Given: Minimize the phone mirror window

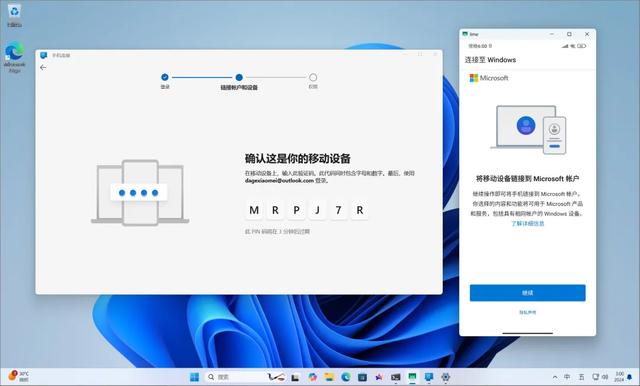Looking at the screenshot, I should tap(552, 34).
